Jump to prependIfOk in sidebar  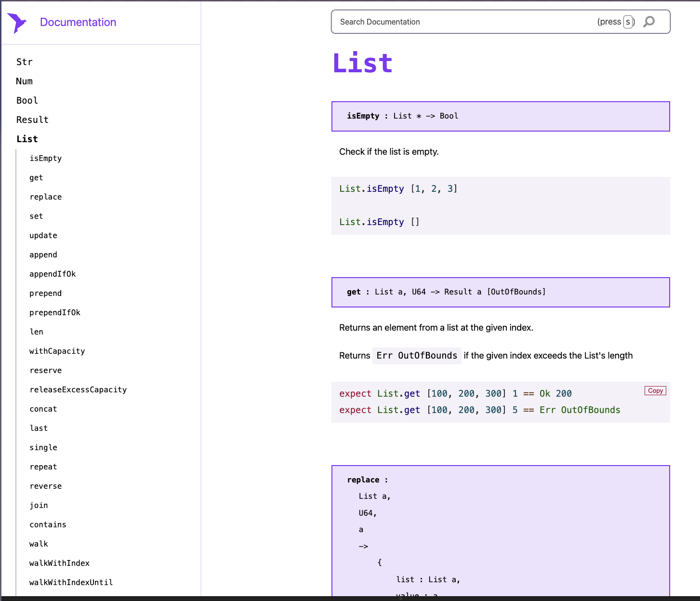coord(55,312)
